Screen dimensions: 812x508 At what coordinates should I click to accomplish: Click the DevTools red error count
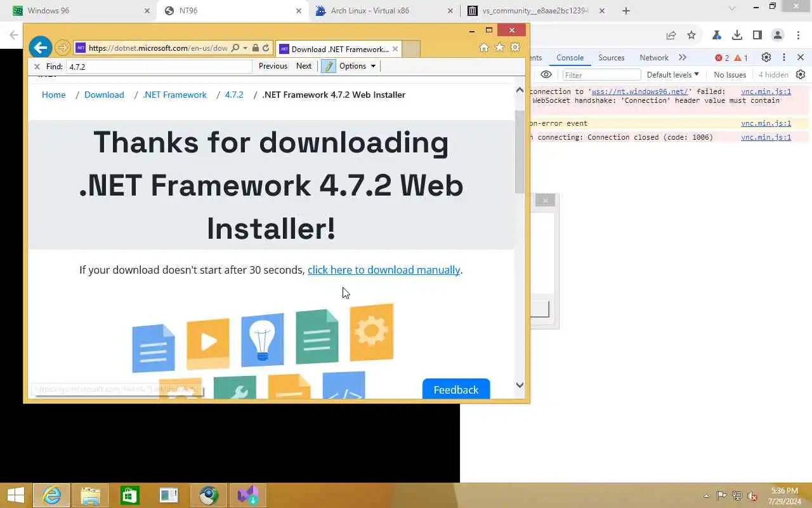pos(722,58)
